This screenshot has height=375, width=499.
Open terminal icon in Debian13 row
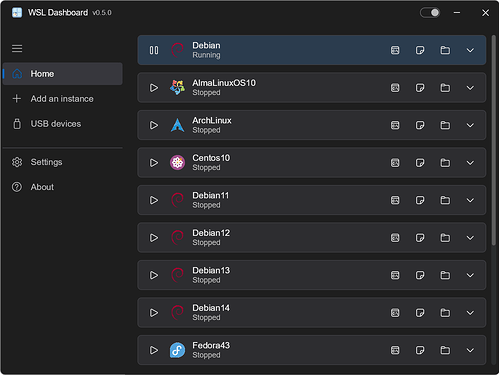click(x=395, y=275)
